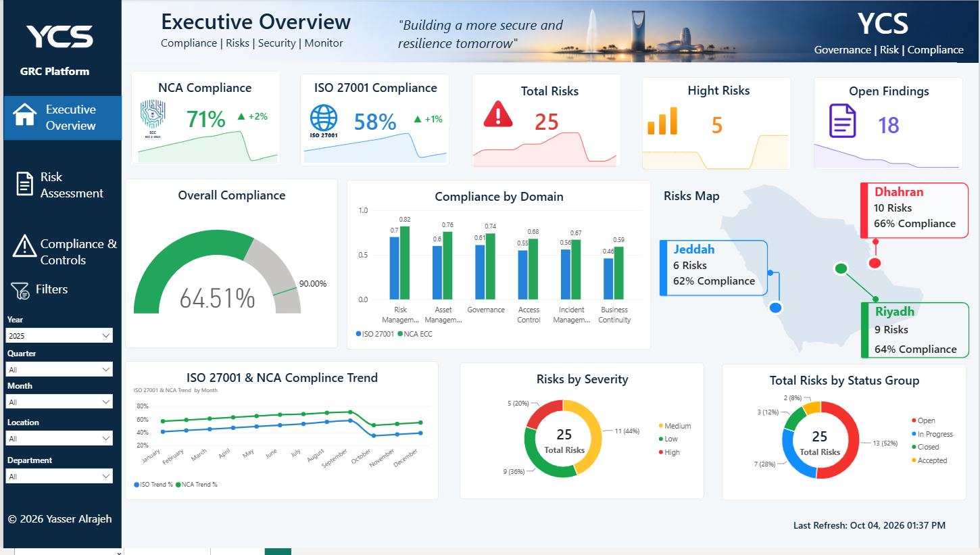Click the 58% ISO 27001 Compliance value
Viewport: 980px width, 555px height.
point(375,122)
